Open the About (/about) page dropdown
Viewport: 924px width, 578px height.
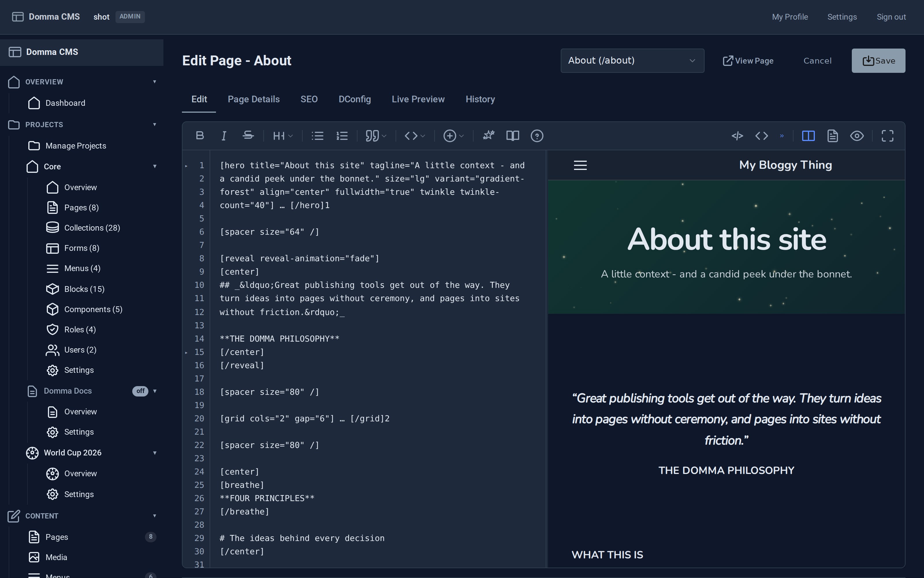click(x=632, y=60)
